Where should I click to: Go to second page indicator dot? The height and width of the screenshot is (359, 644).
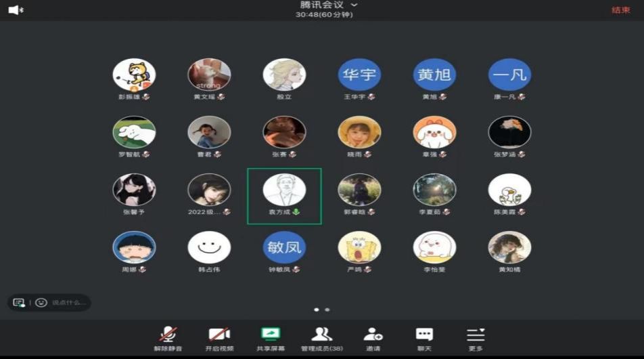pos(327,310)
